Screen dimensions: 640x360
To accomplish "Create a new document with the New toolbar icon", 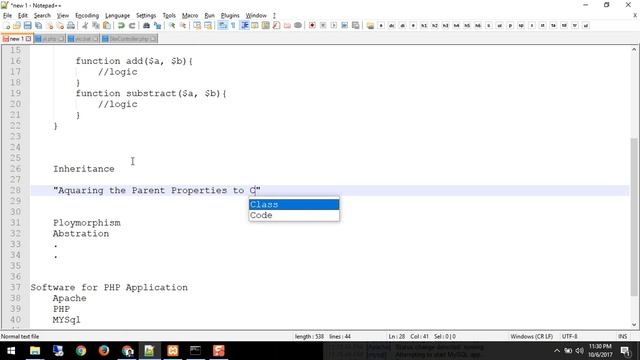I will [x=7, y=26].
